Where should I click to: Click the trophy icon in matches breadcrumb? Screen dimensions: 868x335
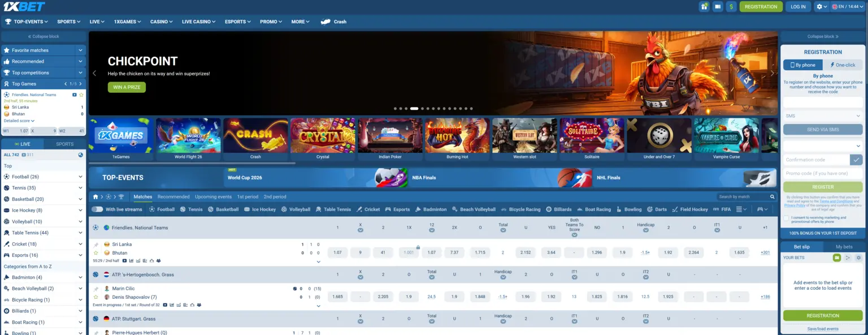[121, 197]
